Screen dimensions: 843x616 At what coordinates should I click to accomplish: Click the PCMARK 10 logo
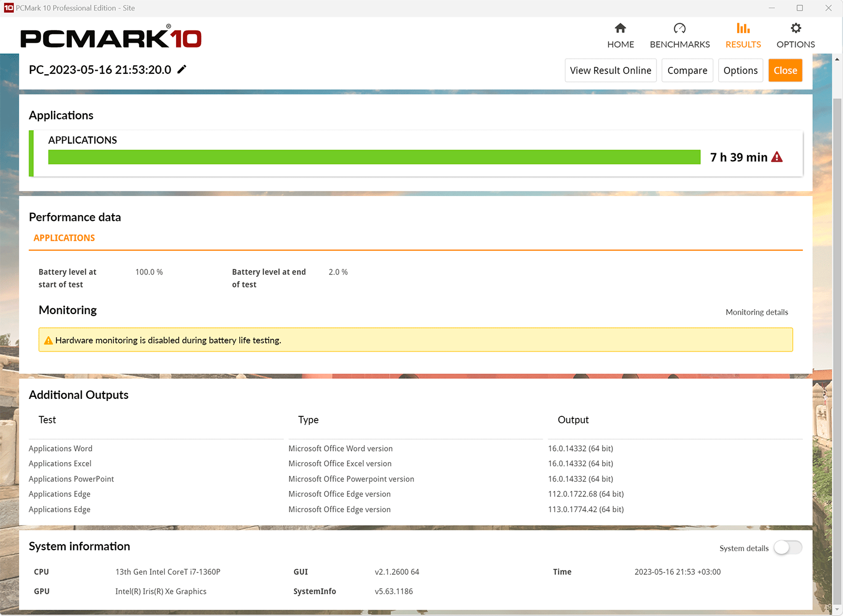click(x=111, y=37)
